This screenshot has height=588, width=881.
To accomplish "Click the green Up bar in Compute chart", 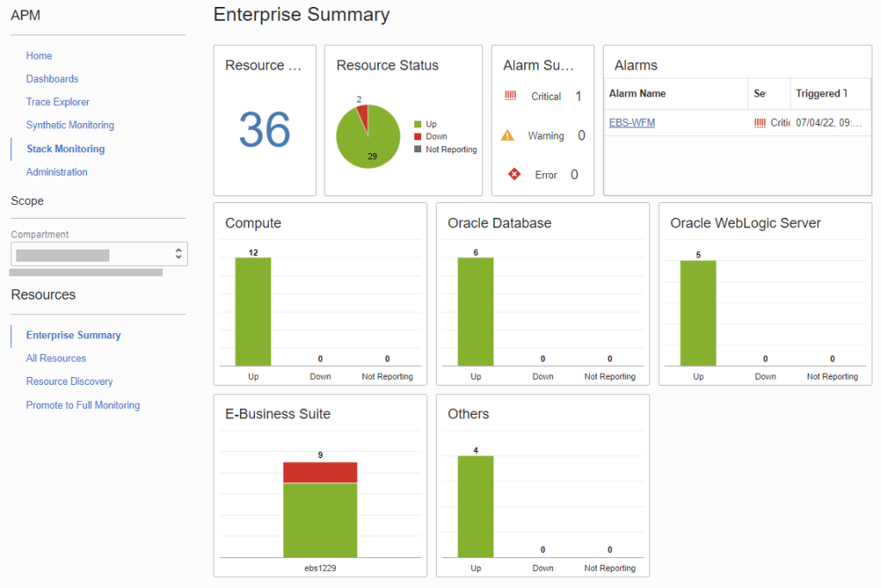I will (x=253, y=312).
